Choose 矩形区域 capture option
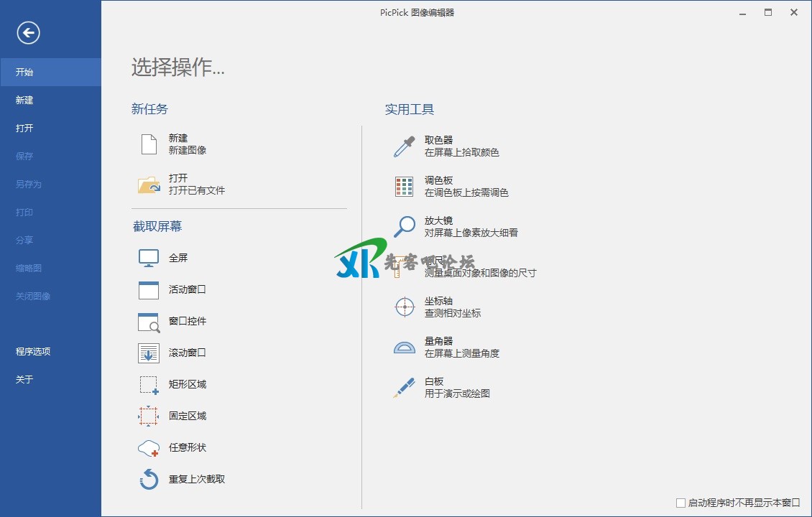 tap(188, 384)
